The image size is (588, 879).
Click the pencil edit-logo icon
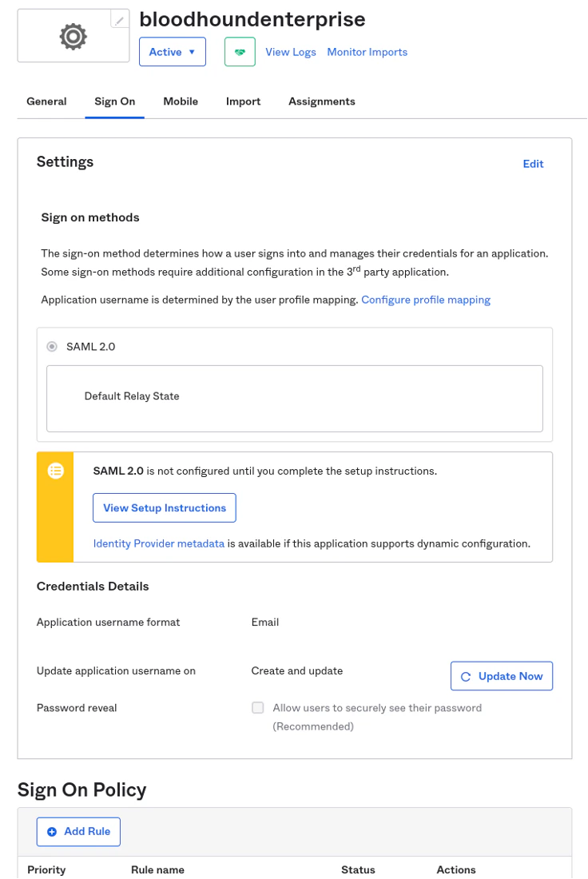pos(120,20)
